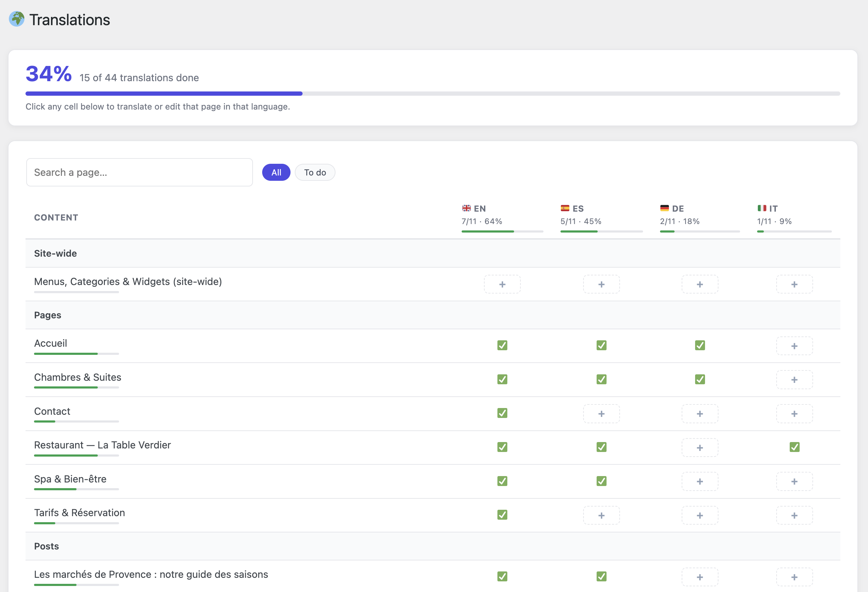Click the 2/11 · 18% DE stat

[x=680, y=221]
